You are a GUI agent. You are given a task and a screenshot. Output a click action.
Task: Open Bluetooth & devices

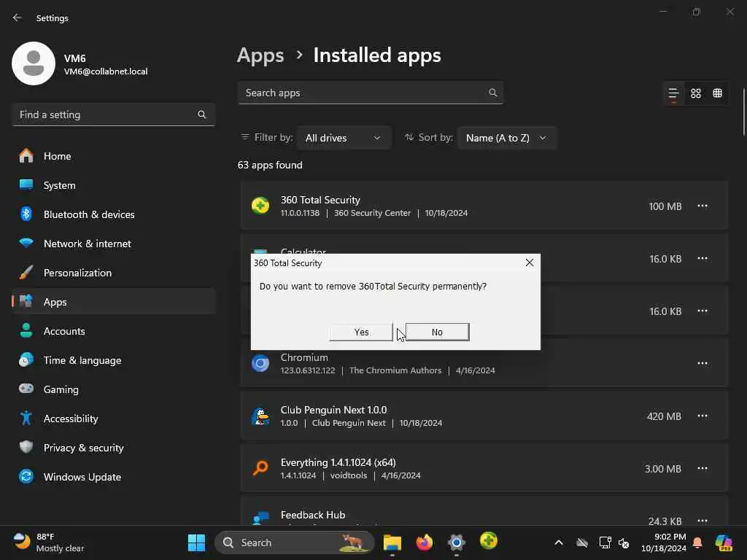click(x=113, y=214)
